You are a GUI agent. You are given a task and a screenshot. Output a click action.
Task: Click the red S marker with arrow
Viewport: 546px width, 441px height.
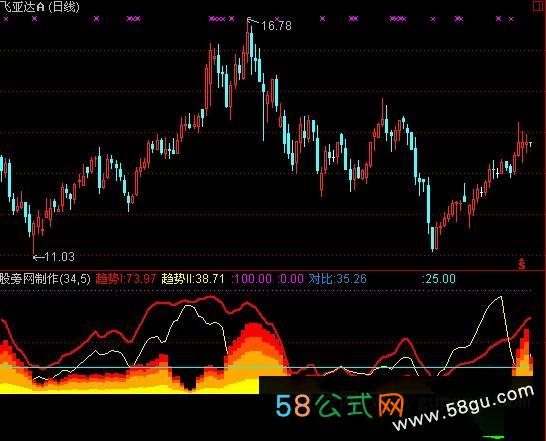tap(521, 264)
